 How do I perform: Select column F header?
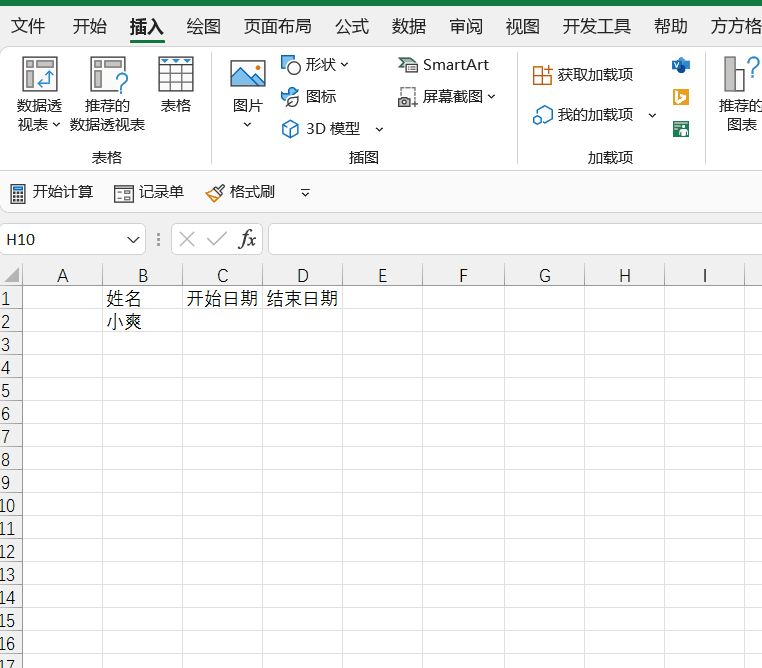[464, 275]
